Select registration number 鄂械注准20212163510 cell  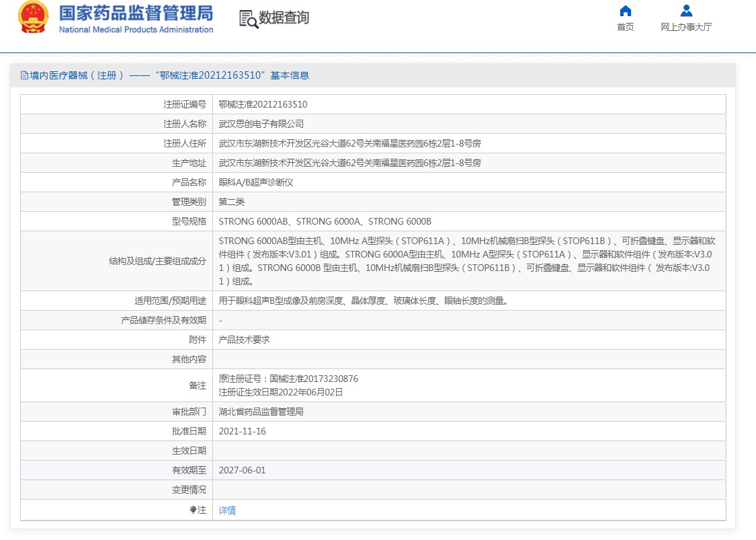[263, 104]
